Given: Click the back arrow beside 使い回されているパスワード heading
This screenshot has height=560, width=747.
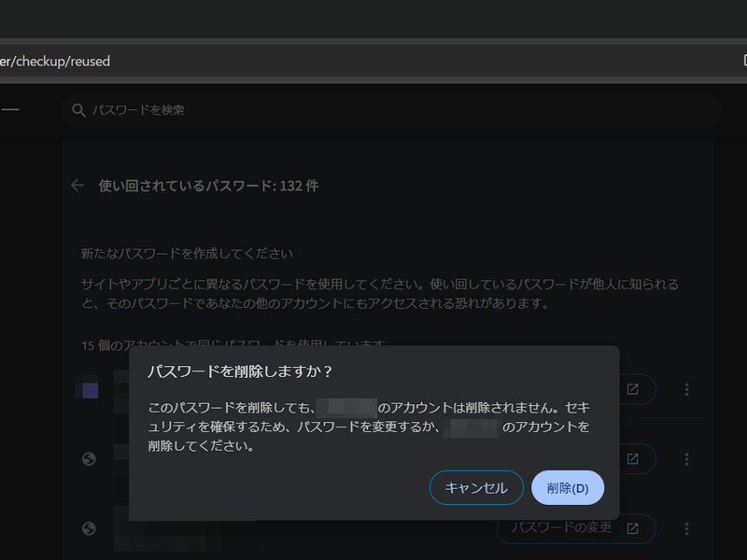Looking at the screenshot, I should 77,185.
